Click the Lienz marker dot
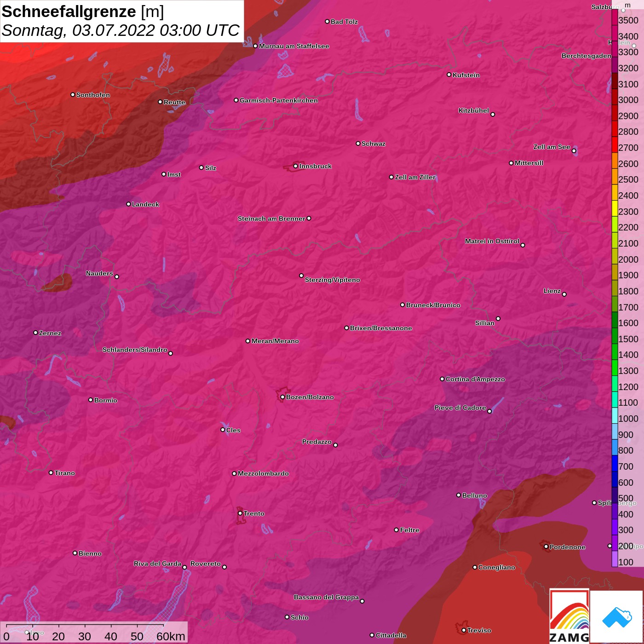 point(564,294)
